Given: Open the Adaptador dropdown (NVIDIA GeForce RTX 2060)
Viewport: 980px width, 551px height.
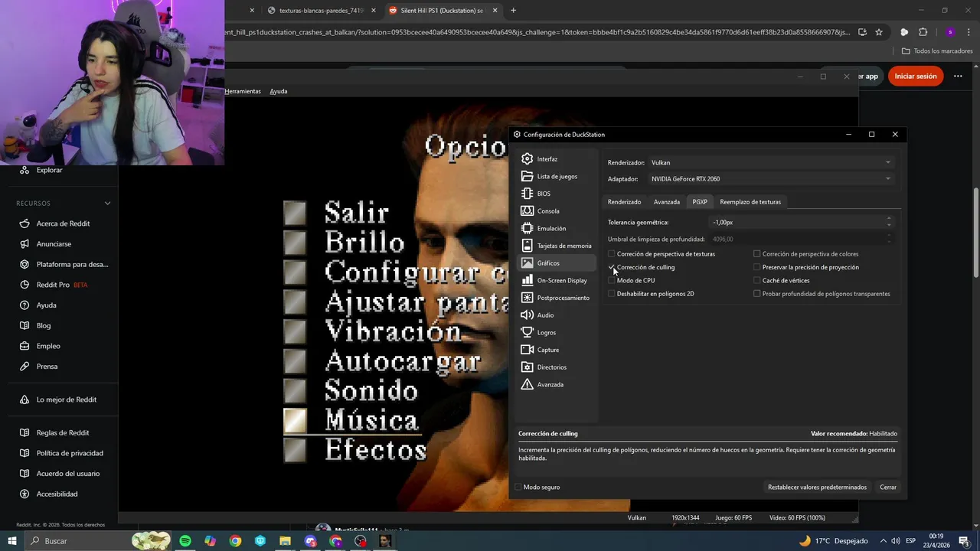Looking at the screenshot, I should (770, 179).
